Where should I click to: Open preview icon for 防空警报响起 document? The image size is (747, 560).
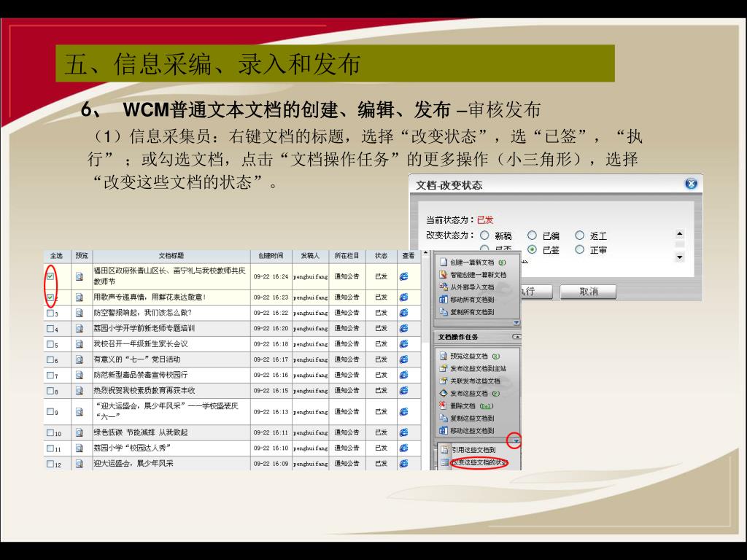[x=80, y=313]
